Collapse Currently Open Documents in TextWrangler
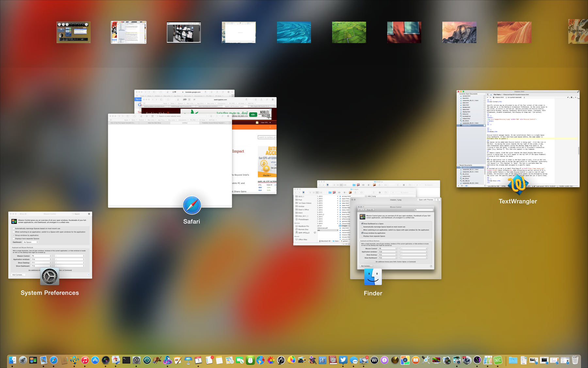Viewport: 588px width, 368px height. [468, 94]
